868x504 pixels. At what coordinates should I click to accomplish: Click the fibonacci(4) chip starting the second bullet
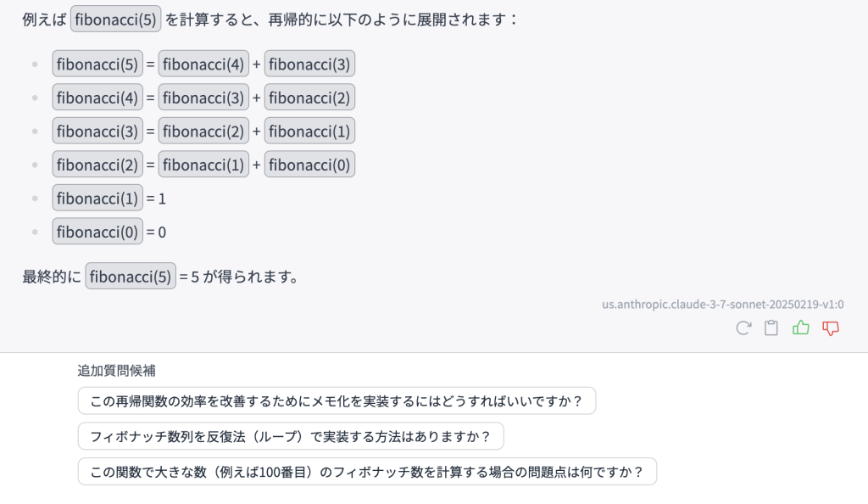[97, 97]
